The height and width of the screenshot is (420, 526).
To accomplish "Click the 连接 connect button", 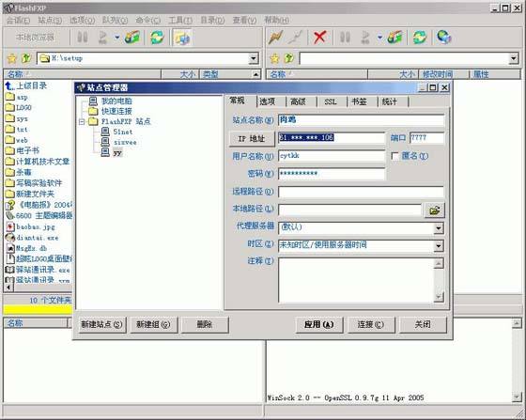I will click(371, 324).
